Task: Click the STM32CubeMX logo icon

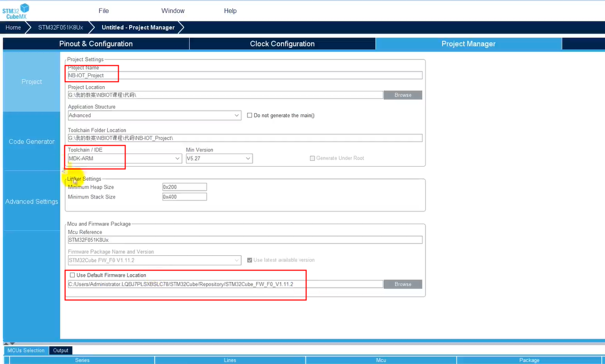Action: pyautogui.click(x=16, y=11)
